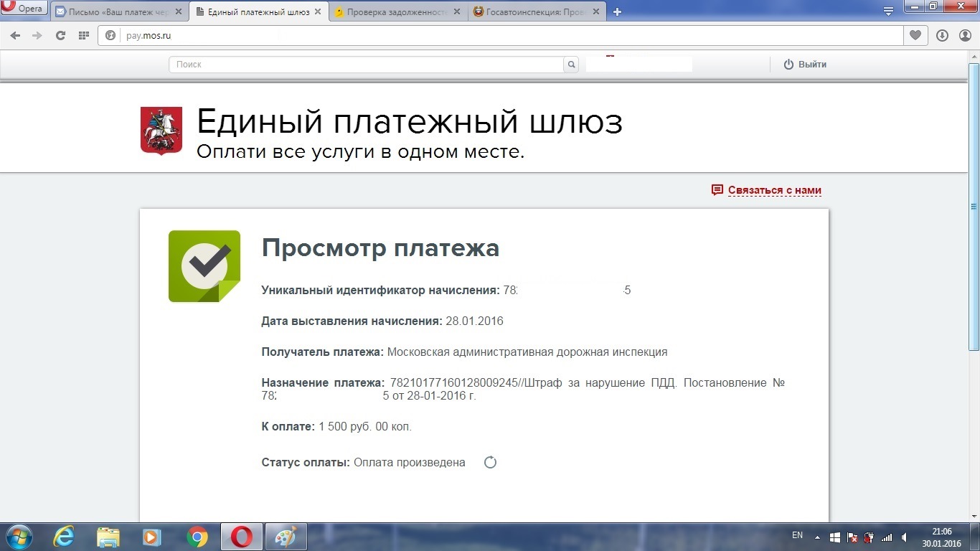Expand the Opera tab menu

[x=888, y=11]
